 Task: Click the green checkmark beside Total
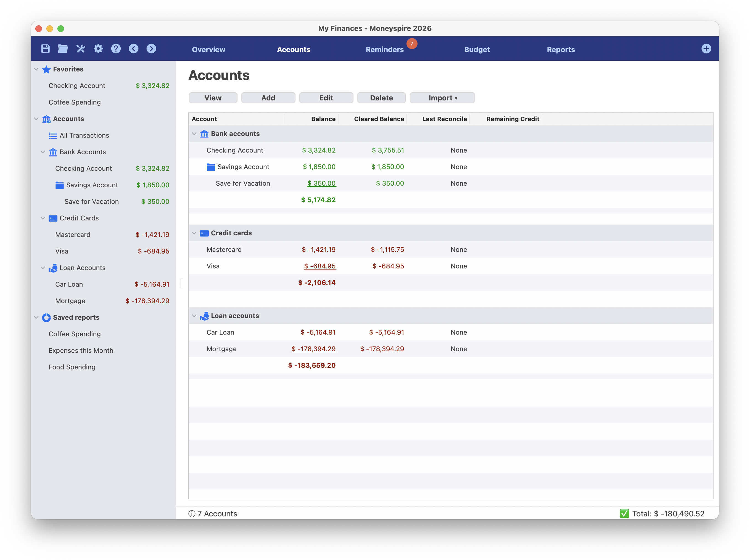pyautogui.click(x=624, y=513)
